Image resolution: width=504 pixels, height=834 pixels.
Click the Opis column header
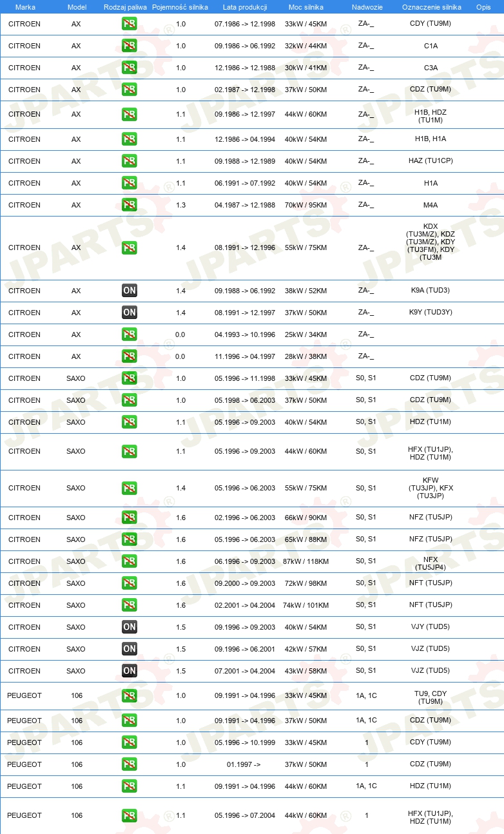(483, 6)
